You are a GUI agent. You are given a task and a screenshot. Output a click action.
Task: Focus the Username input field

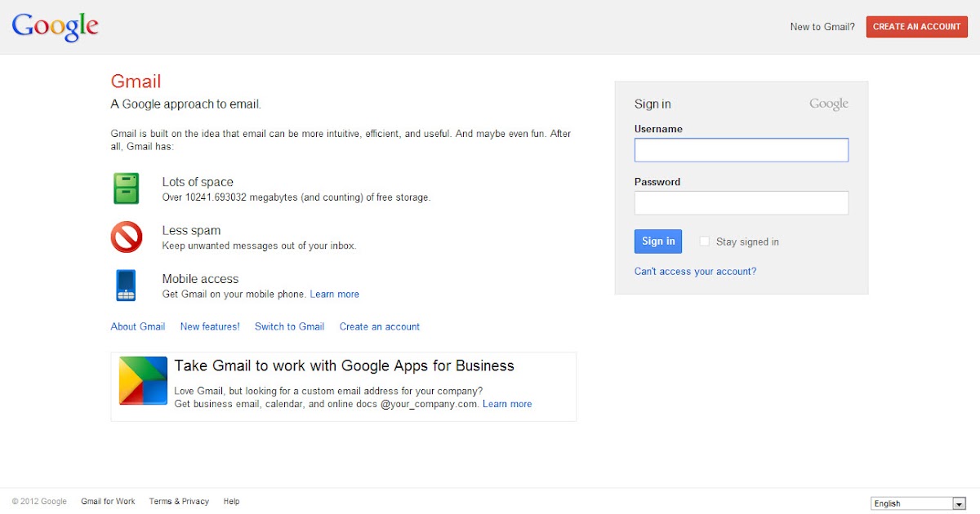[x=742, y=150]
